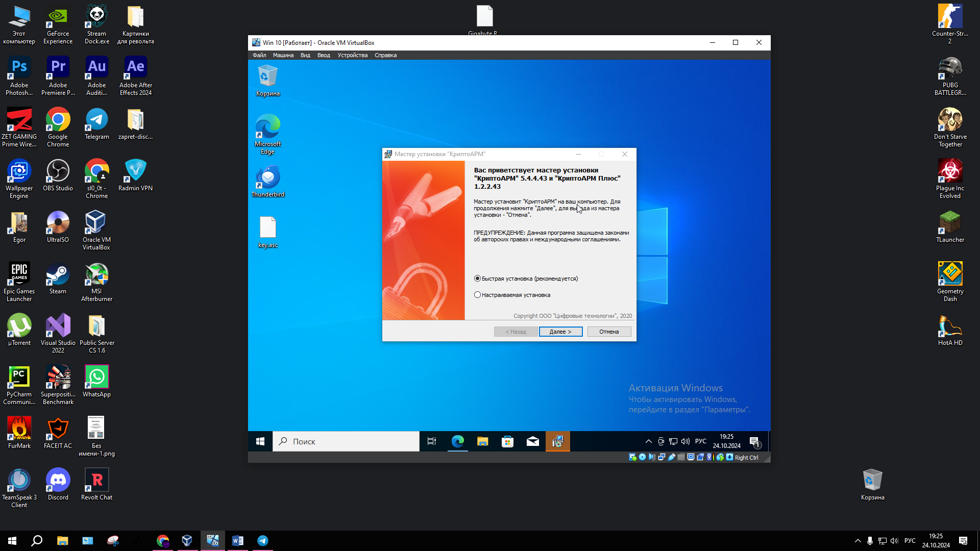Select the Oracle VM VirtualBox desktop icon
The image size is (980, 551).
(97, 231)
